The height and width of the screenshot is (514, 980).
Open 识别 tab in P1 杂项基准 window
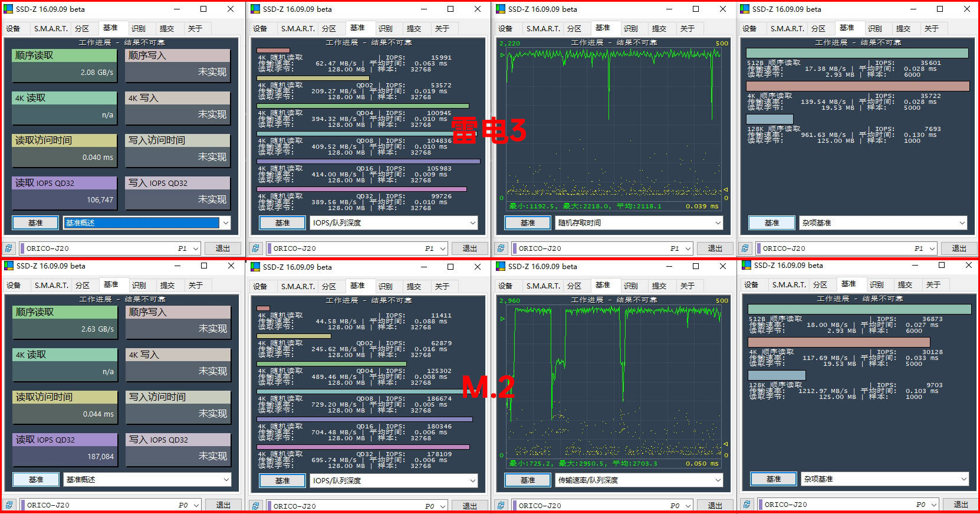pyautogui.click(x=875, y=28)
